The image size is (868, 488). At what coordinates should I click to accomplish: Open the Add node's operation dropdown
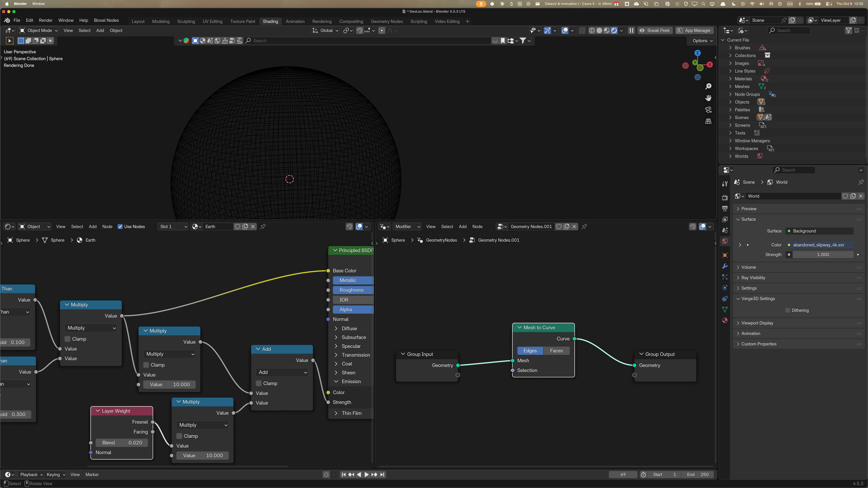(x=282, y=372)
